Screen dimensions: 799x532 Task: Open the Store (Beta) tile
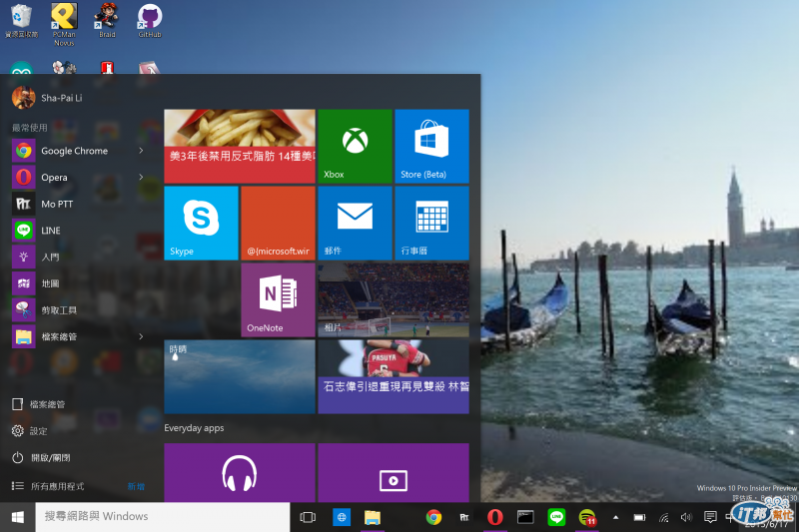point(431,146)
